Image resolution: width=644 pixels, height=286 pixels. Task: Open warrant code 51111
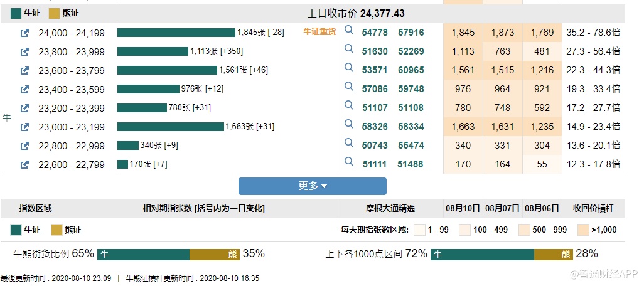[375, 164]
